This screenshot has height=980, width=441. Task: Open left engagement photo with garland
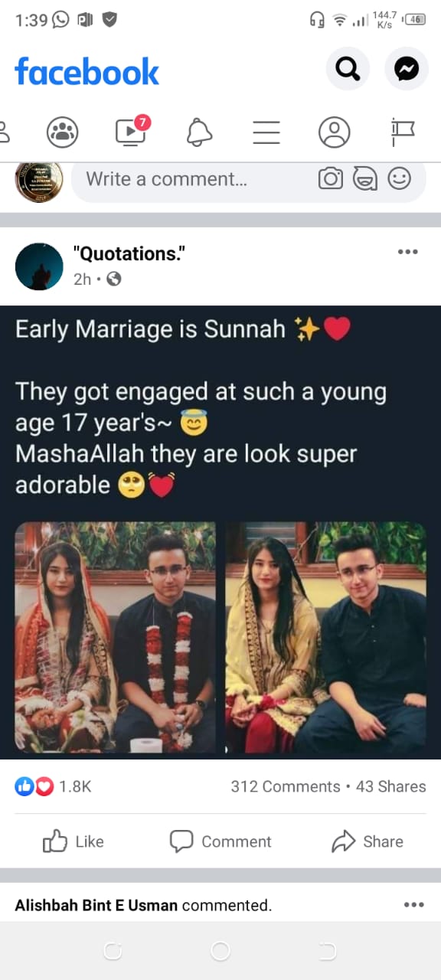pos(116,638)
